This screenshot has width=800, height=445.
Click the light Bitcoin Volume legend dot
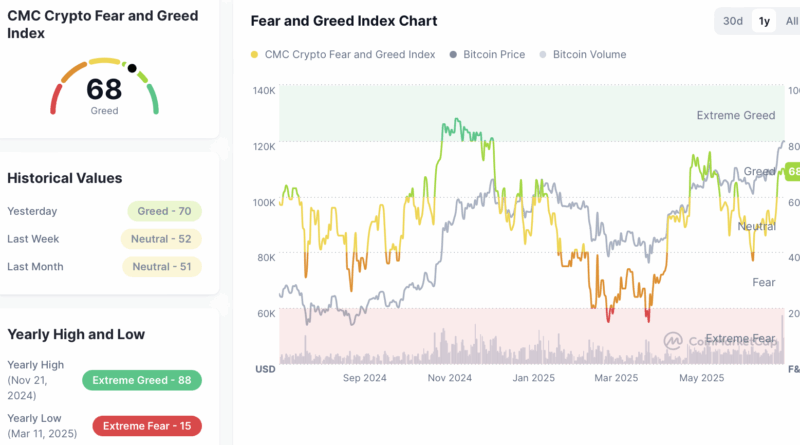(x=543, y=54)
